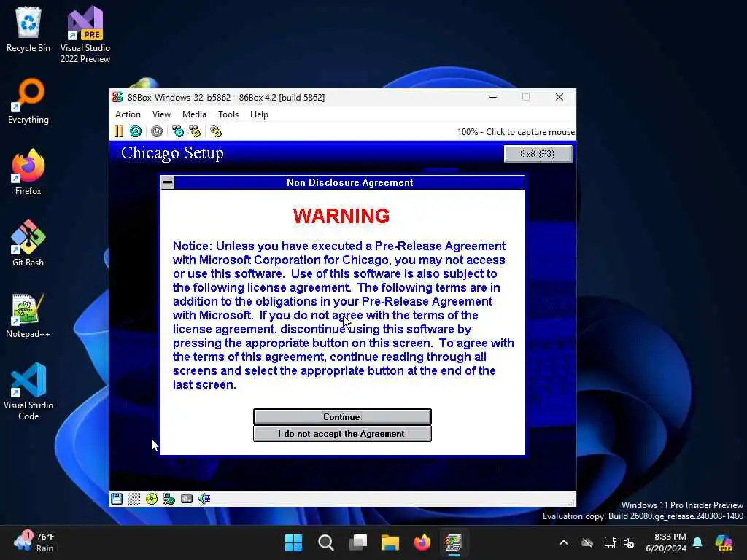Click the WARNING heading in the dialog
The image size is (747, 560).
click(341, 216)
